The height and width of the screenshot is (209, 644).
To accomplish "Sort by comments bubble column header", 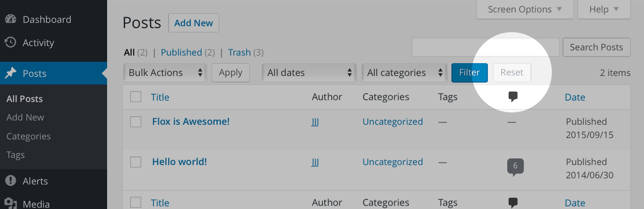I will point(513,97).
